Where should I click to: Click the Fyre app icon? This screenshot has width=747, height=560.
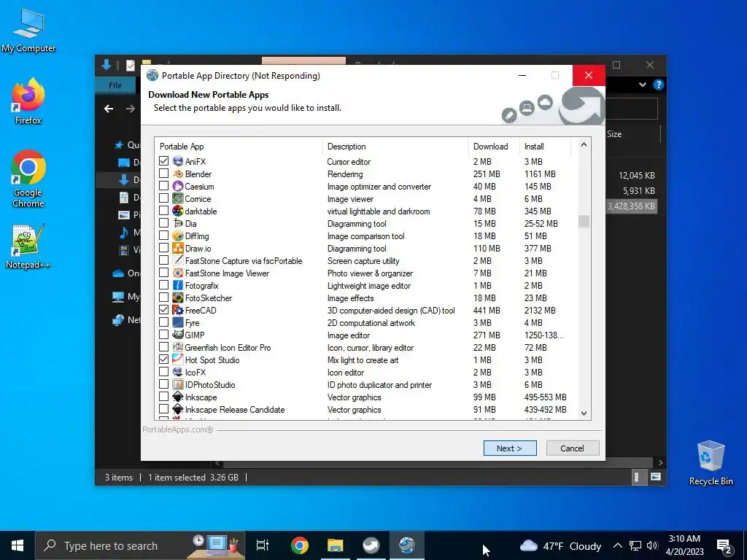(x=178, y=322)
